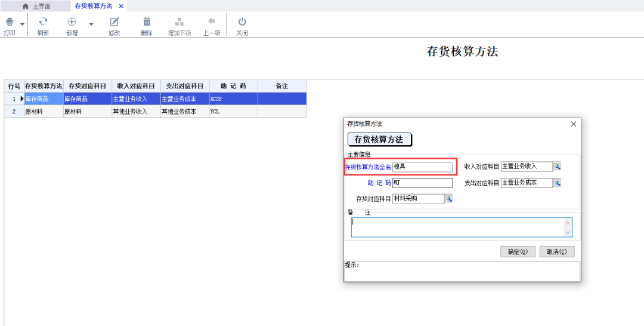
Task: Open lookup for 收入对应科目 field
Action: [557, 167]
